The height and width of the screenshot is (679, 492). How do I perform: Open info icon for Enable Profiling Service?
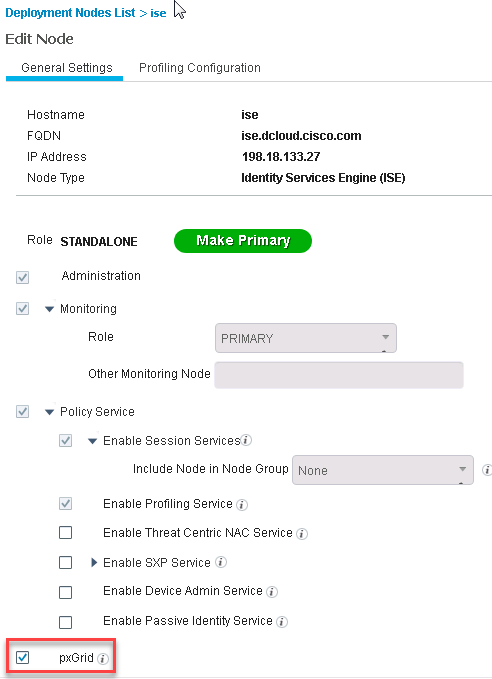(242, 504)
